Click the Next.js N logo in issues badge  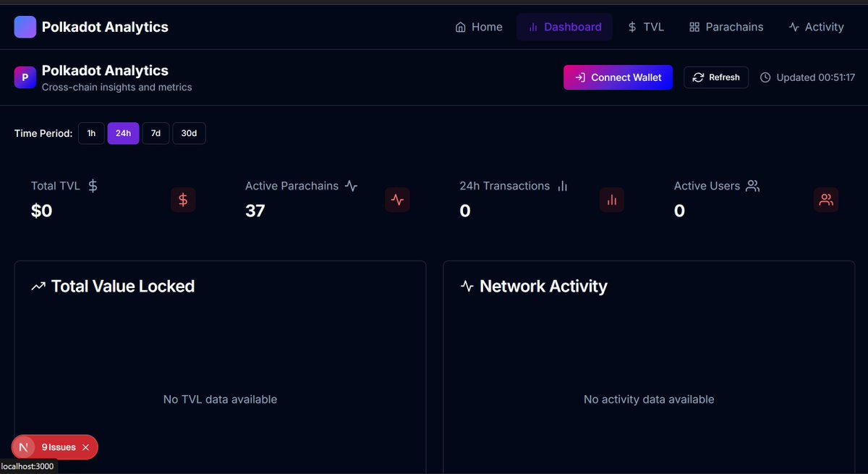pos(25,447)
